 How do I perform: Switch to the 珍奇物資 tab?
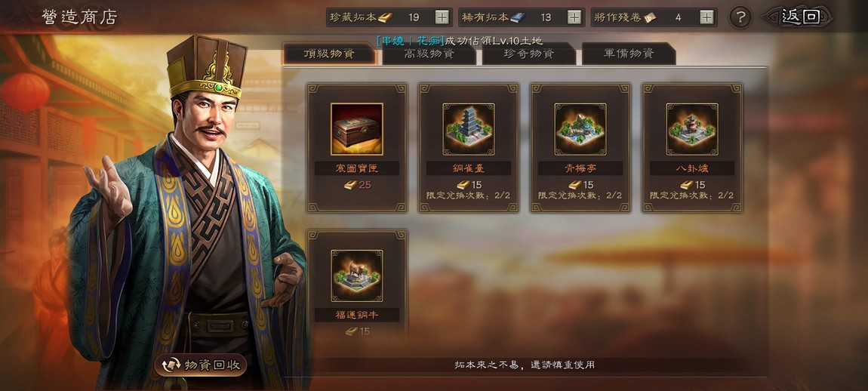point(529,54)
